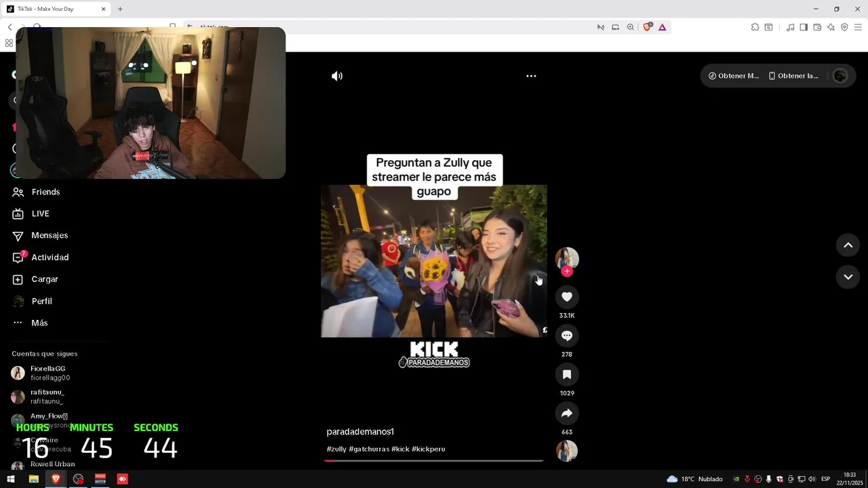Open Brave Shields lion icon
The height and width of the screenshot is (488, 868).
647,27
